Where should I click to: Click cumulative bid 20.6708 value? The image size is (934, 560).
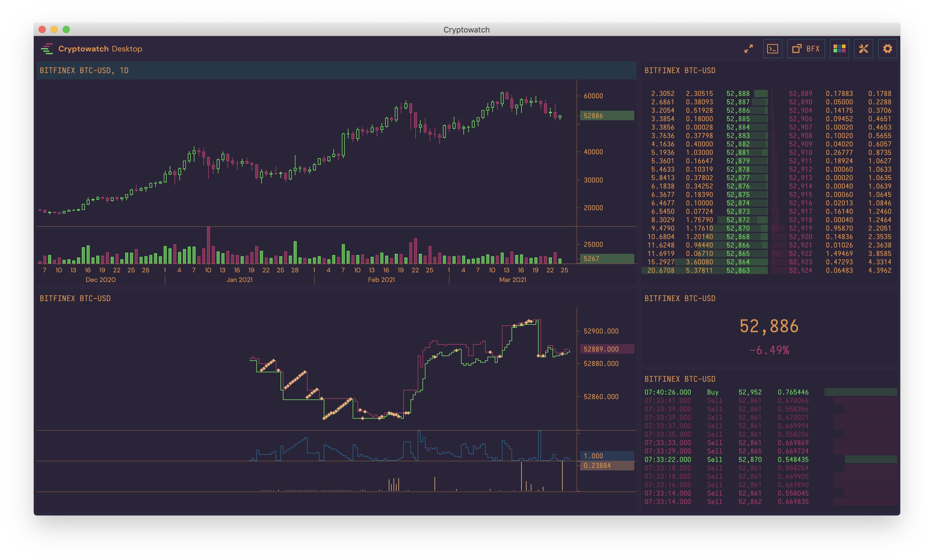click(661, 270)
